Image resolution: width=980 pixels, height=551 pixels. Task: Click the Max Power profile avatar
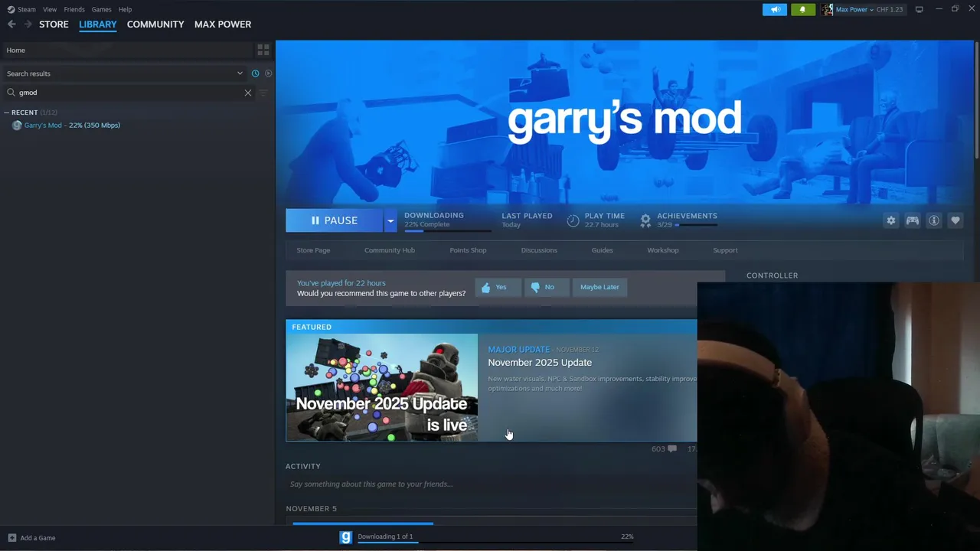(827, 9)
